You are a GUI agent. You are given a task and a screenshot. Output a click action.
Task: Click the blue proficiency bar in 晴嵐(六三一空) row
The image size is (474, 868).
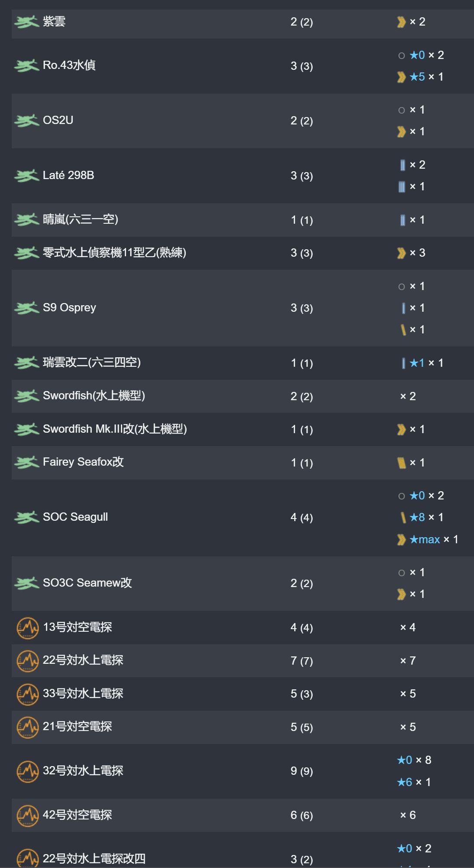[403, 220]
